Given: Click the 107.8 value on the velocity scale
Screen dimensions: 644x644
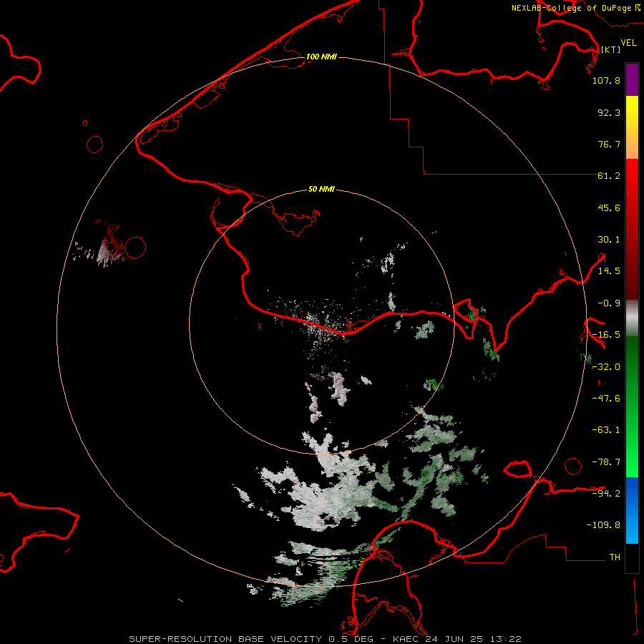Looking at the screenshot, I should (x=606, y=80).
